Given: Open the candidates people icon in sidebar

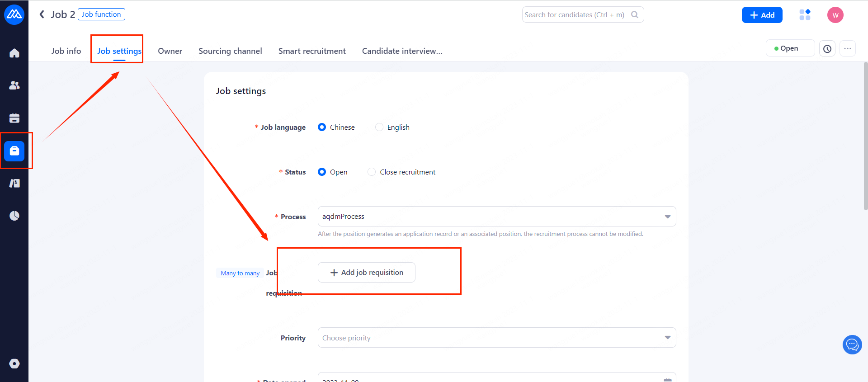Looking at the screenshot, I should [14, 85].
